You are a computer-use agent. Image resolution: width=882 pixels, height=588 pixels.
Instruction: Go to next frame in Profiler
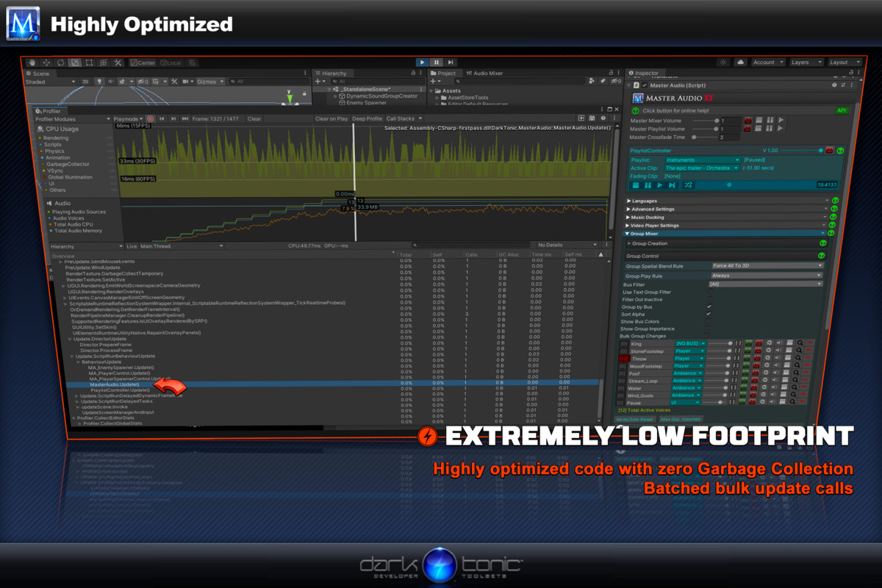pos(173,118)
